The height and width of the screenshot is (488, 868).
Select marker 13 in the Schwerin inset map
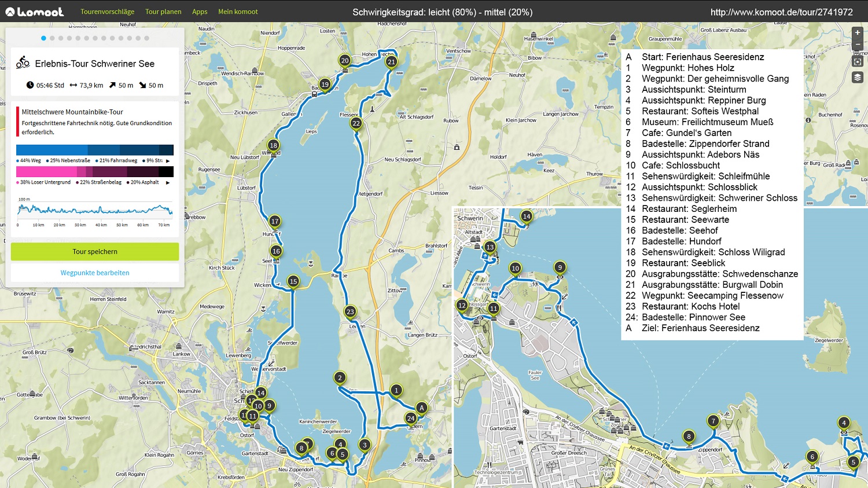tap(490, 247)
